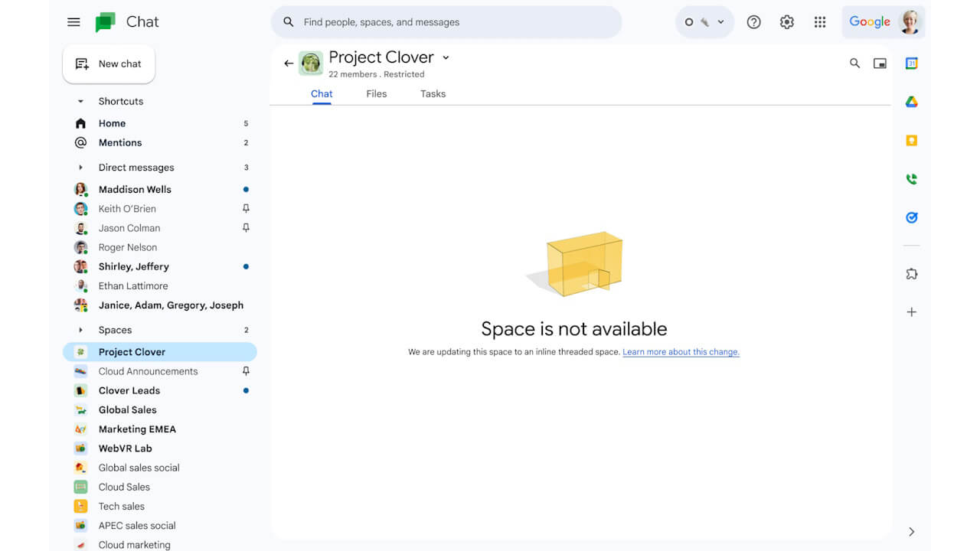
Task: Open Google Tasks from the right sidebar
Action: click(911, 217)
